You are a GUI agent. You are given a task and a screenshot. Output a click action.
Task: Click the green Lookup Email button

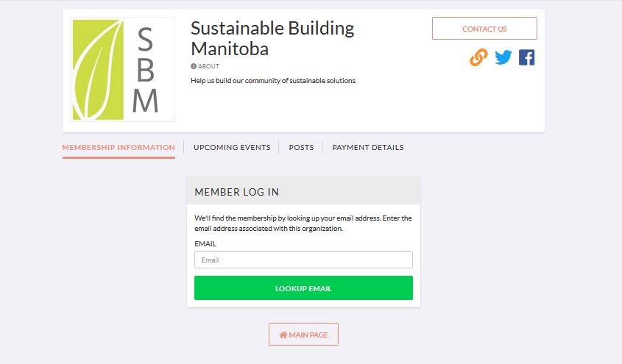303,288
